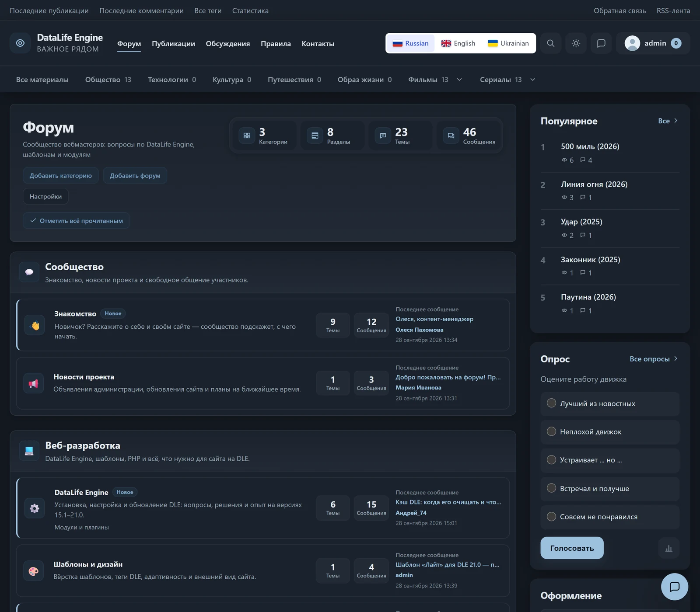Viewport: 700px width, 612px height.
Task: Click the palette icon for Шаблоны и дизайн
Action: (x=33, y=571)
